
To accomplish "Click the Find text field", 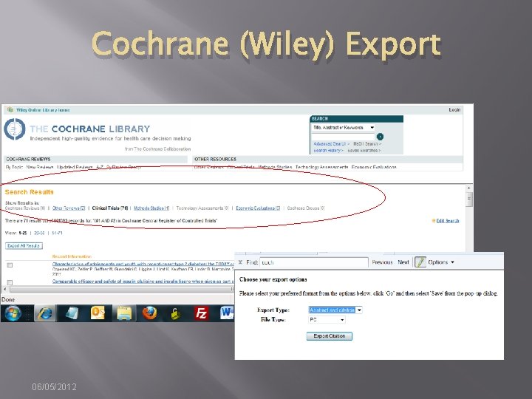I will tap(314, 262).
